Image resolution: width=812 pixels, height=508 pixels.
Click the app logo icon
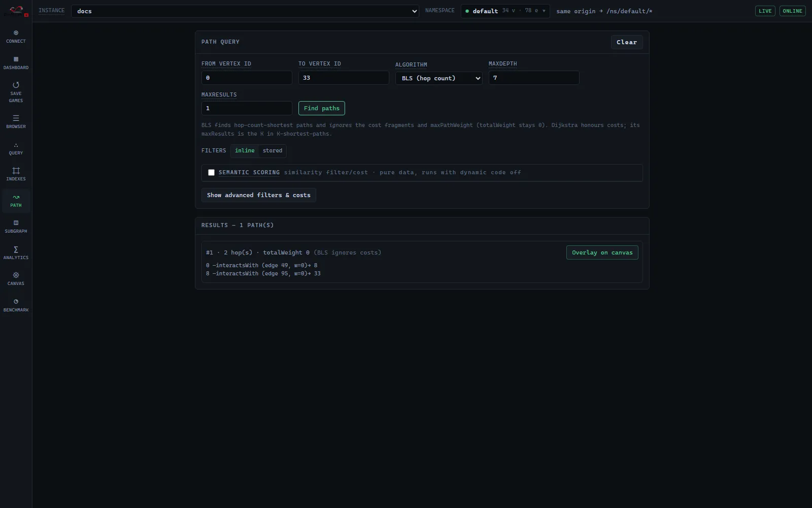(x=16, y=11)
